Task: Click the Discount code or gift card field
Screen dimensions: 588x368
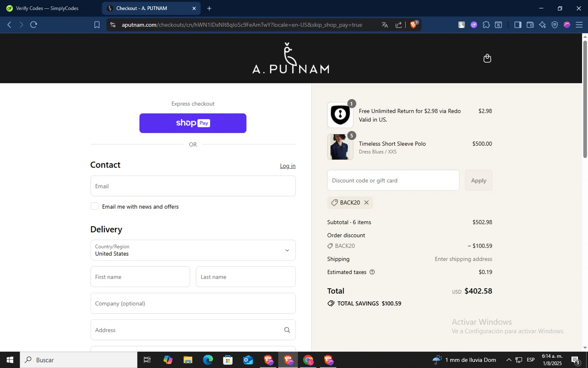Action: 393,180
